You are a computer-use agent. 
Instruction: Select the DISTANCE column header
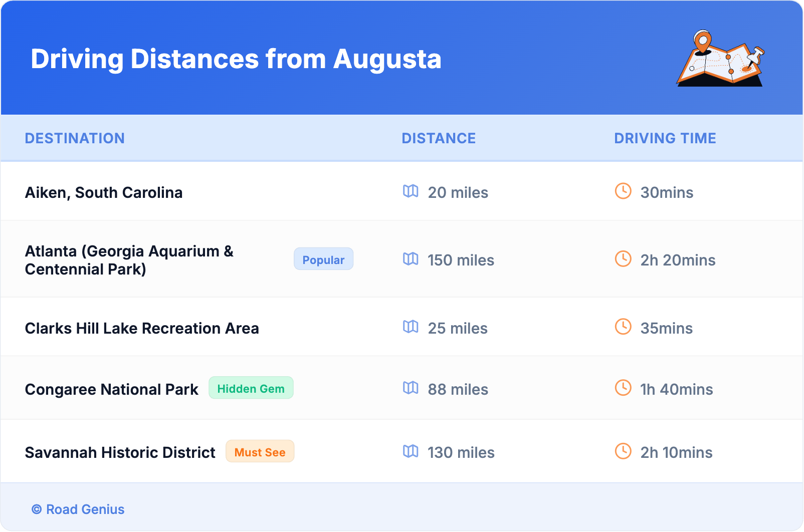coord(439,138)
